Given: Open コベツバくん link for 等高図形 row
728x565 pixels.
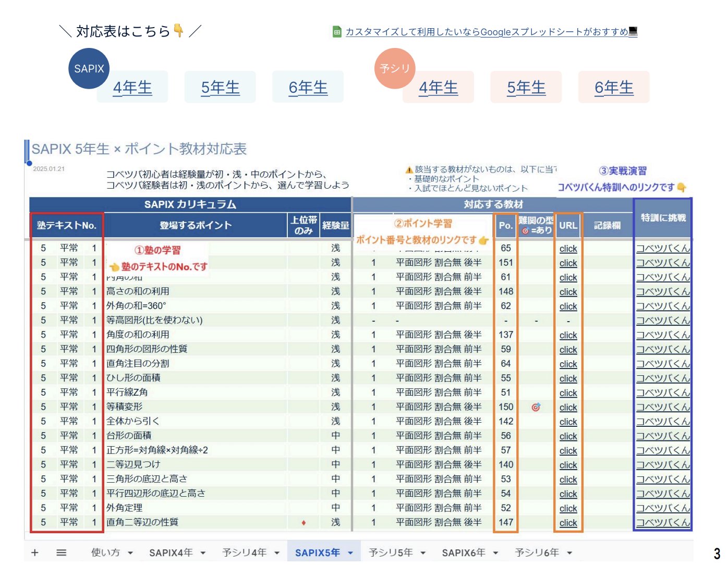Looking at the screenshot, I should coord(663,321).
